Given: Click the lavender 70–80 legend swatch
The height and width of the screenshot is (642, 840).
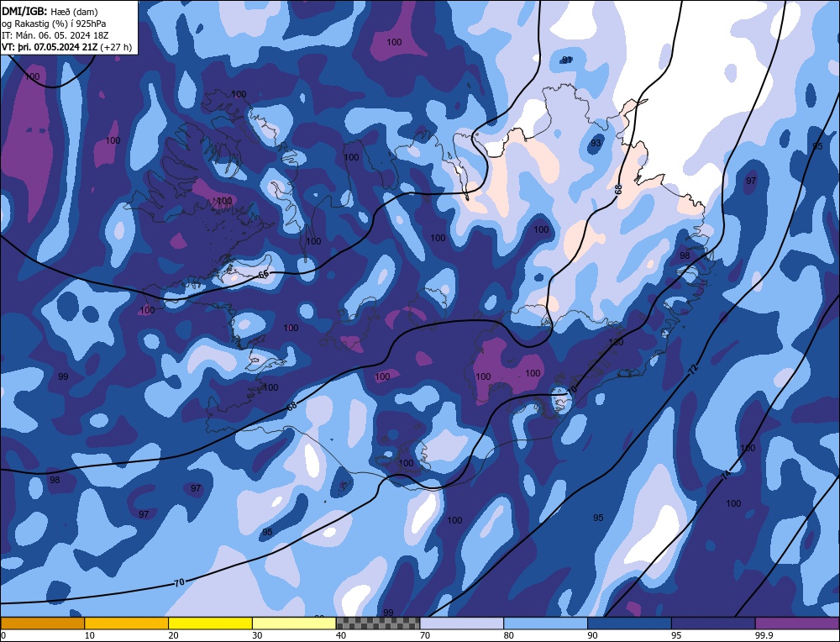Looking at the screenshot, I should point(462,624).
